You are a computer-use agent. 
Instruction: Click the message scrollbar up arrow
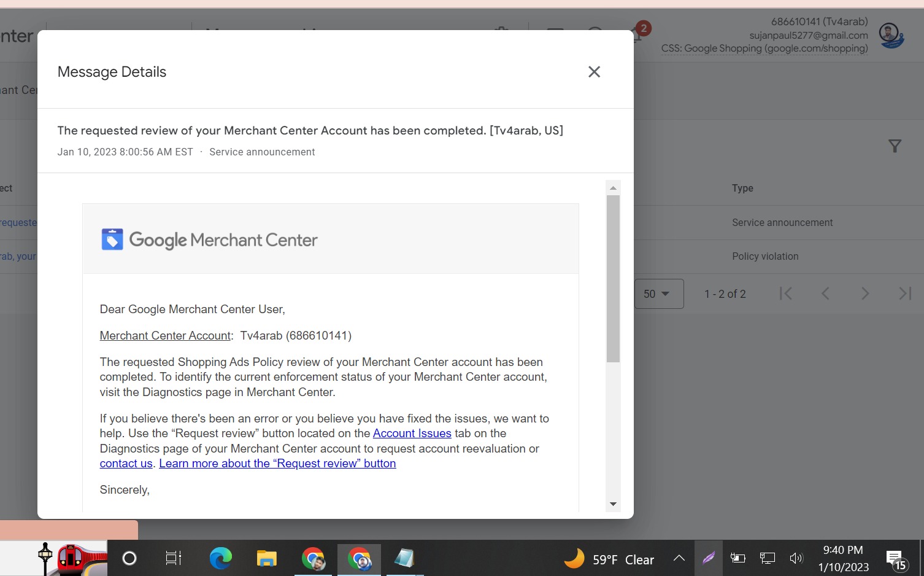[x=613, y=188]
